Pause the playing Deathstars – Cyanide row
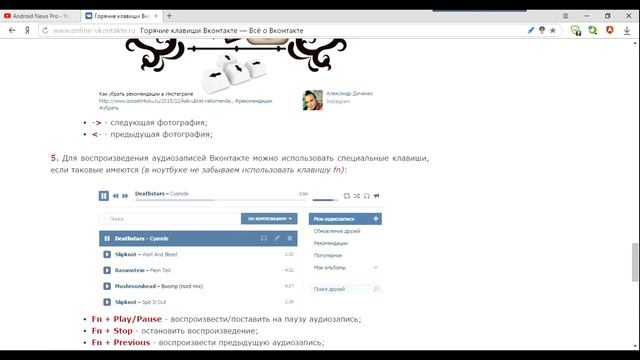 [x=107, y=238]
